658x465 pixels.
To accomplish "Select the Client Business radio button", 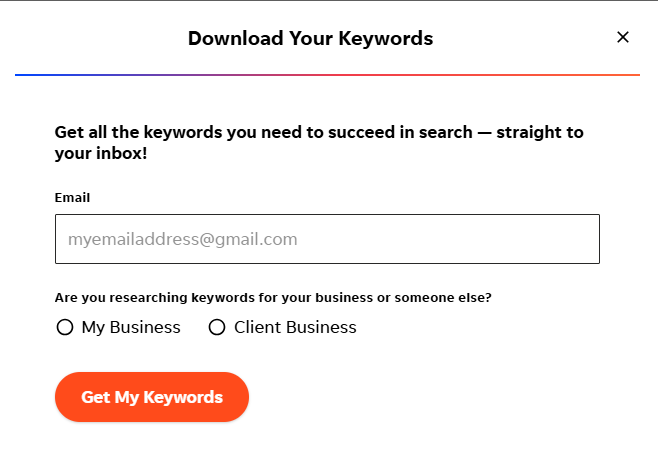I will click(217, 327).
